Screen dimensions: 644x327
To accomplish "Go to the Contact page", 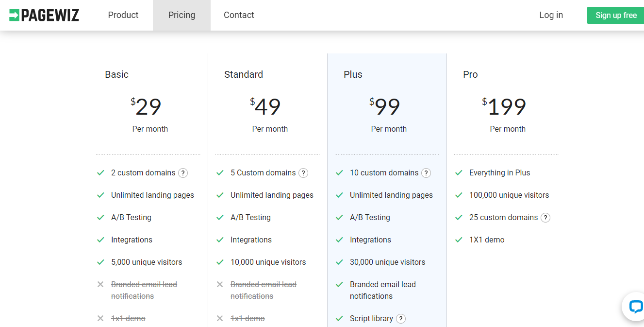I will [x=239, y=15].
